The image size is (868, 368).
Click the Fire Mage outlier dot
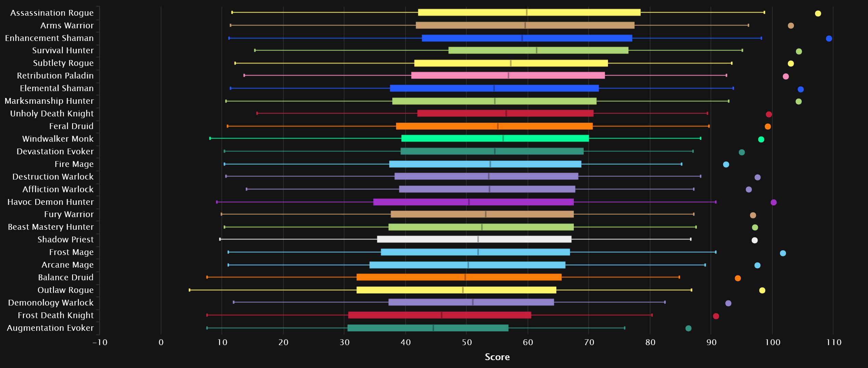[726, 165]
